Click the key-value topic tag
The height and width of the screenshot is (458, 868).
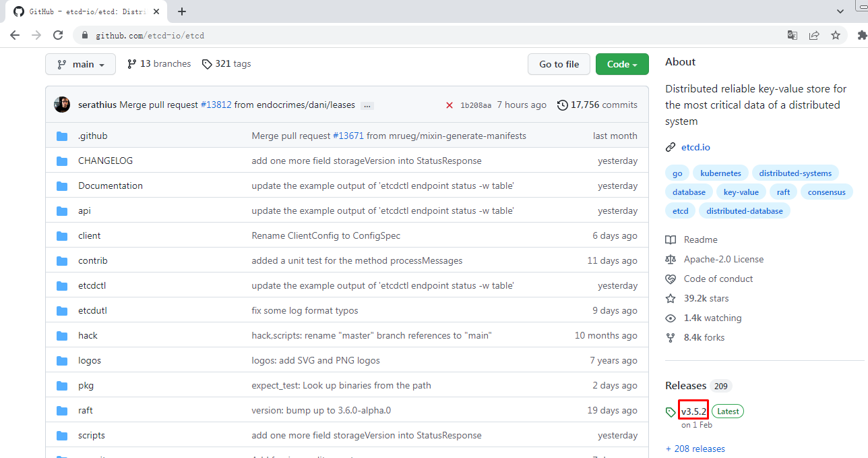tap(741, 192)
